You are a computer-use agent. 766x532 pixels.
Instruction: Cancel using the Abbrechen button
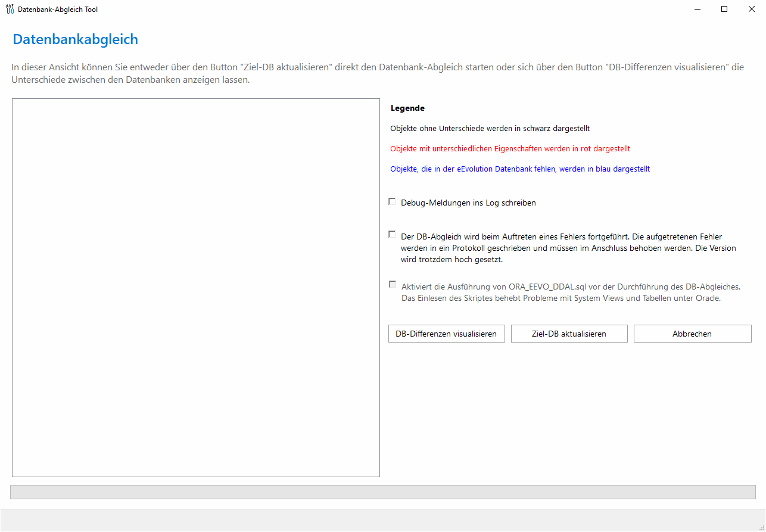click(692, 334)
